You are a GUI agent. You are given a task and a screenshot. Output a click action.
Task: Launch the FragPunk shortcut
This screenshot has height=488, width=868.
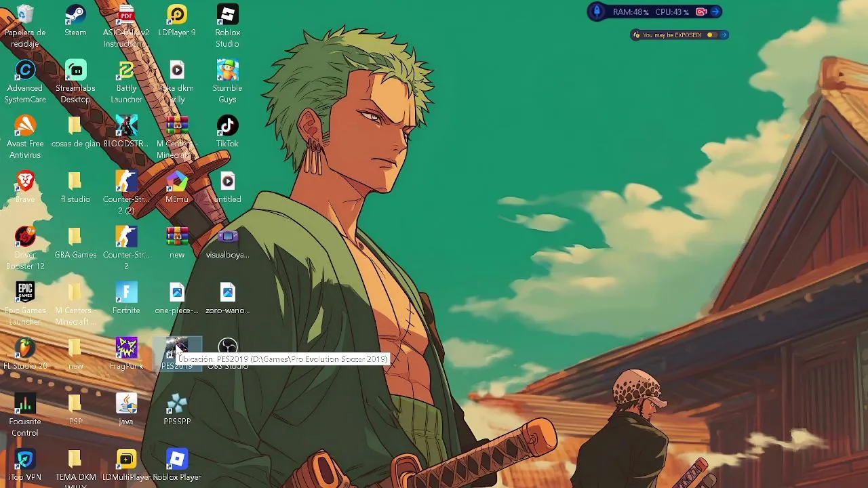126,354
